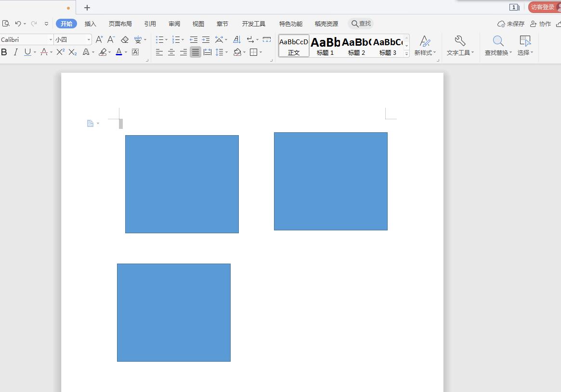The image size is (561, 392).
Task: Click the 访客登录 login button
Action: pos(544,7)
